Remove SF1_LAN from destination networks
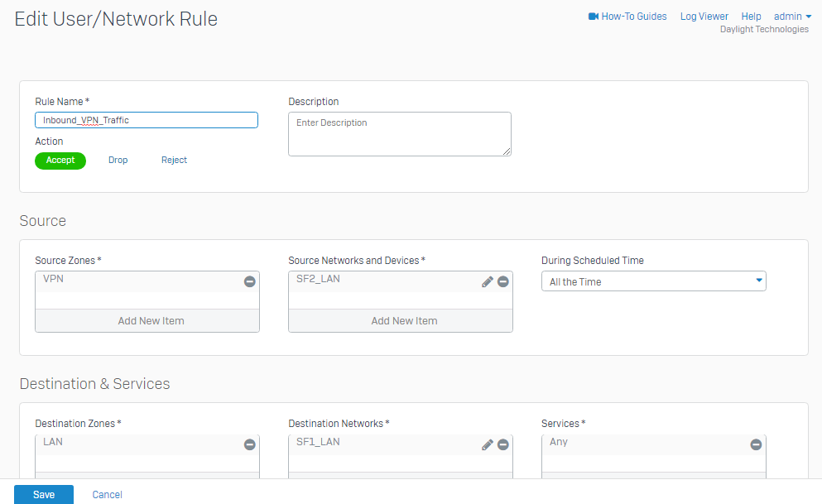 click(x=502, y=444)
